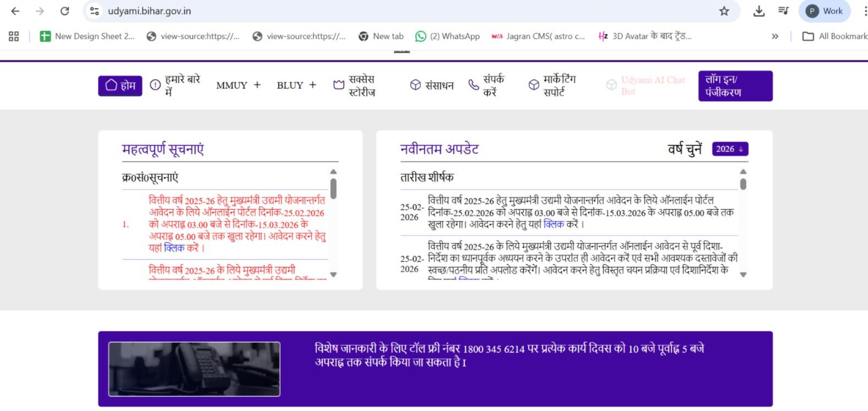Click the क्र०सं०सूचनाएं column header

150,178
